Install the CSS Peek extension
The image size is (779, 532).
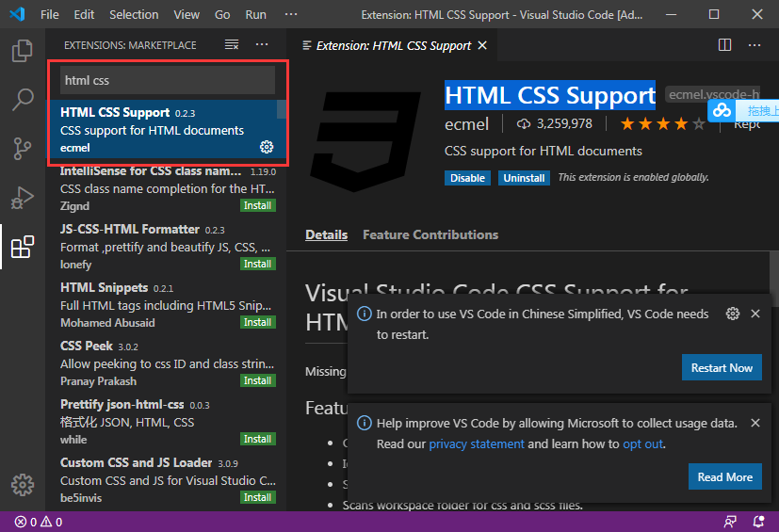click(258, 380)
